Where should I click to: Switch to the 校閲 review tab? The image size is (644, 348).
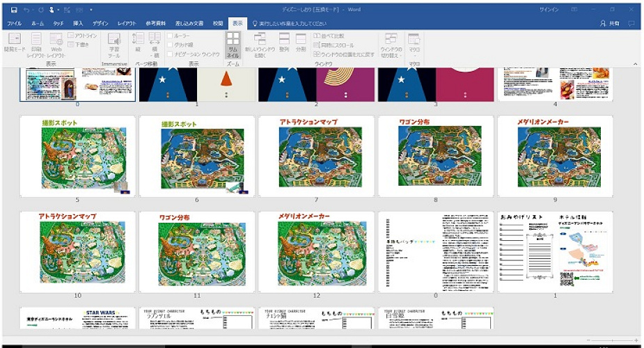pyautogui.click(x=218, y=23)
